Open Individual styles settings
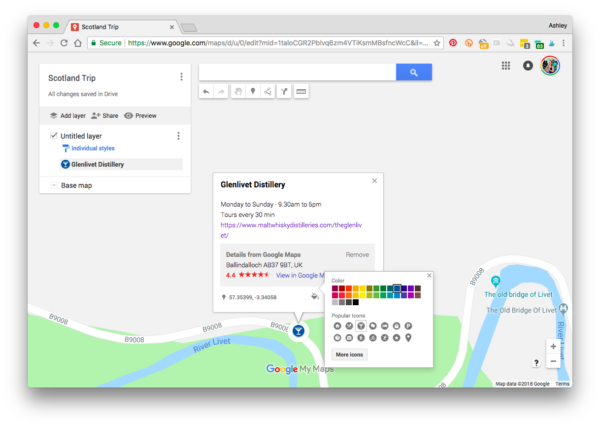 coord(88,148)
